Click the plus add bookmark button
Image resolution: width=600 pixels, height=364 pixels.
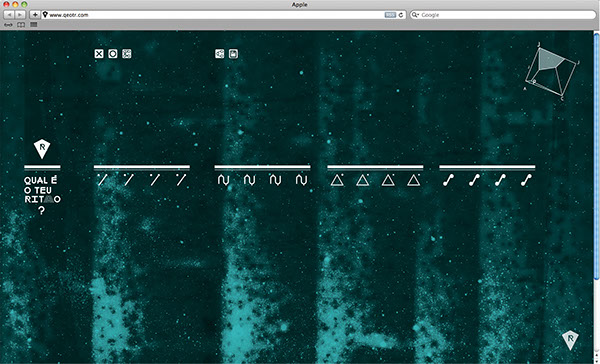point(35,15)
